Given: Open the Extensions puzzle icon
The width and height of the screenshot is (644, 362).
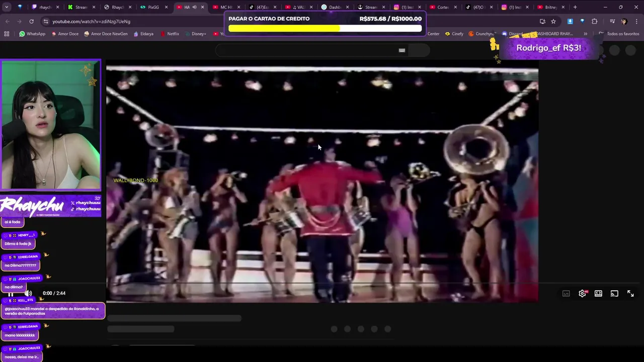Looking at the screenshot, I should (594, 21).
